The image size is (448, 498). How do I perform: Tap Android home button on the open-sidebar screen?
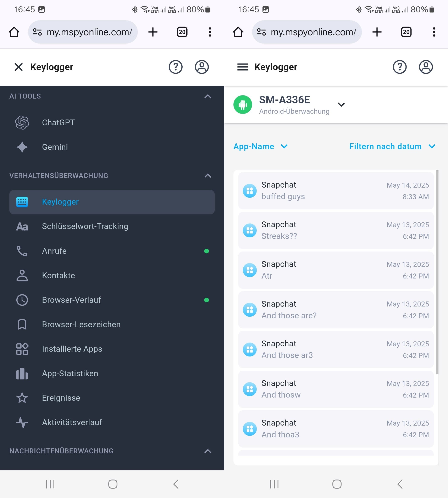pyautogui.click(x=113, y=484)
